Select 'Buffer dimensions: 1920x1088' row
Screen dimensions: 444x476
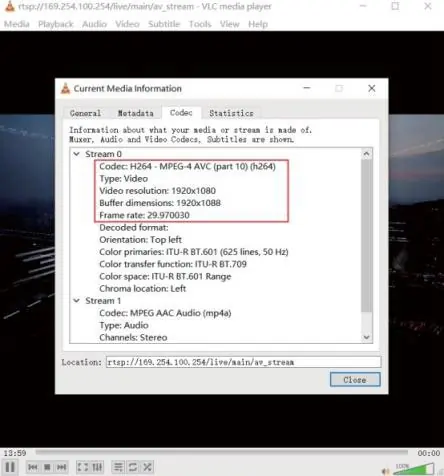[x=160, y=203]
